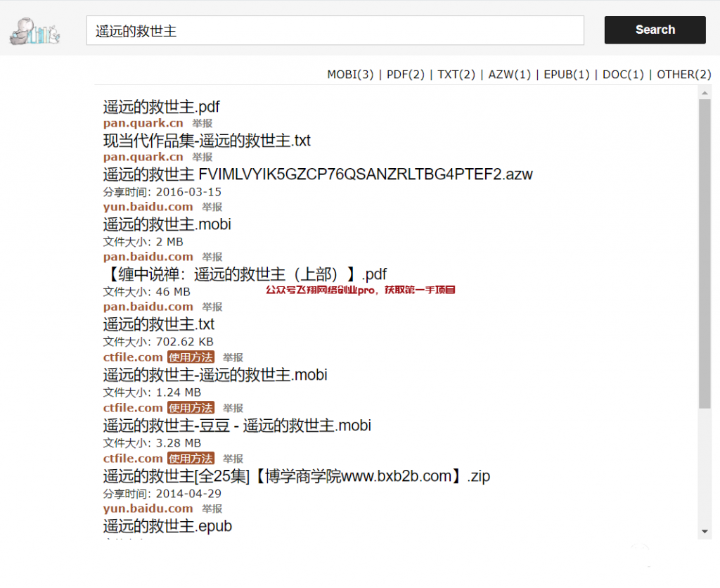The width and height of the screenshot is (720, 588).
Task: Open the 缠中说禅 上部 pdf result
Action: click(x=245, y=274)
